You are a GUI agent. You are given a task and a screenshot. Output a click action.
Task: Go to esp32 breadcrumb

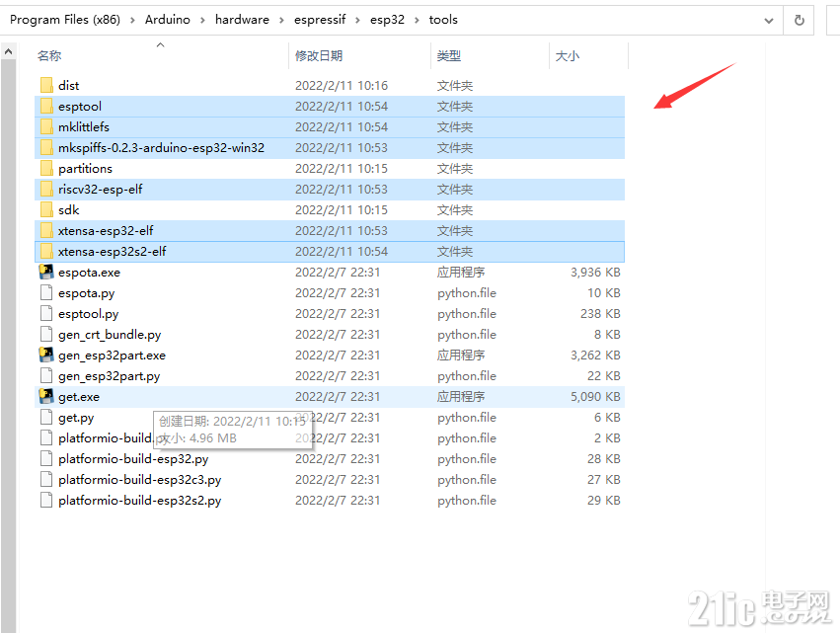click(387, 20)
